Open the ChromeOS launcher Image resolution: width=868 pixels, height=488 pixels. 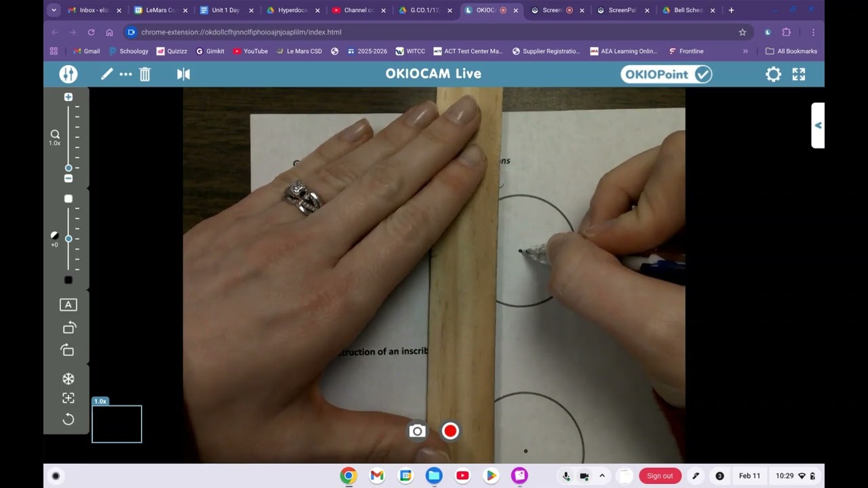[x=56, y=476]
